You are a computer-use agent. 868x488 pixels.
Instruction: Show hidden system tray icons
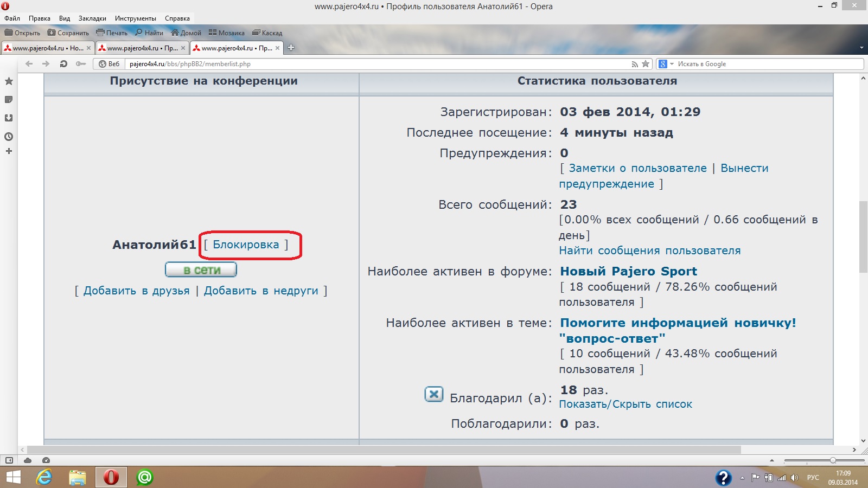[x=742, y=478]
